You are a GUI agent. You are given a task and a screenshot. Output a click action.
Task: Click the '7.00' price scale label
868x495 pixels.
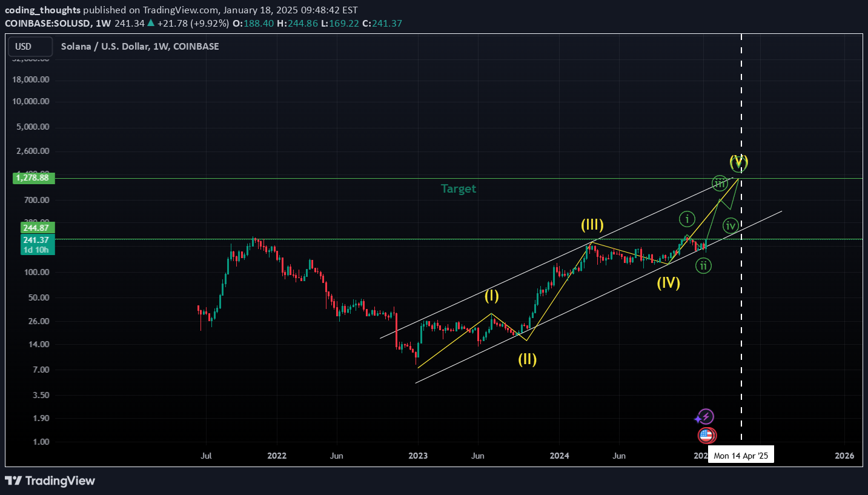pos(40,370)
